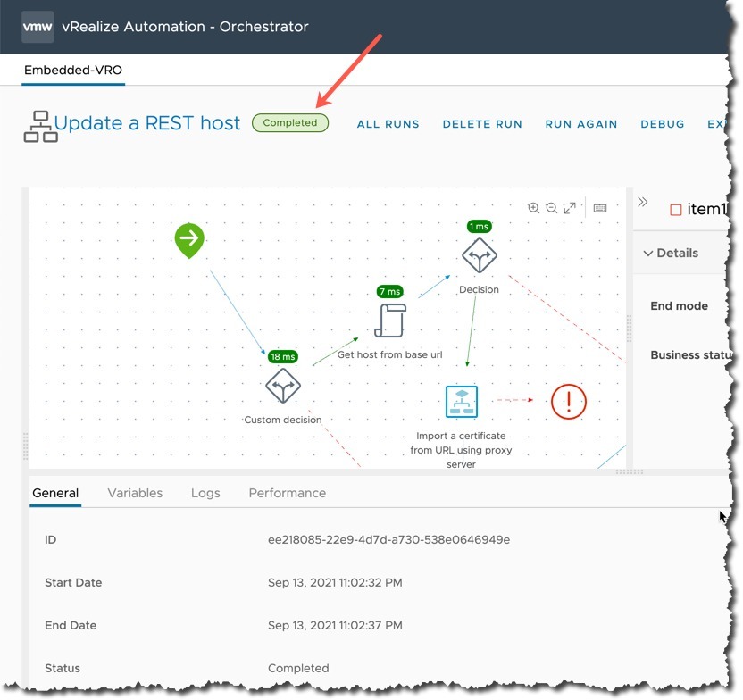Click the horizontal splitter handle below canvas

coord(630,471)
